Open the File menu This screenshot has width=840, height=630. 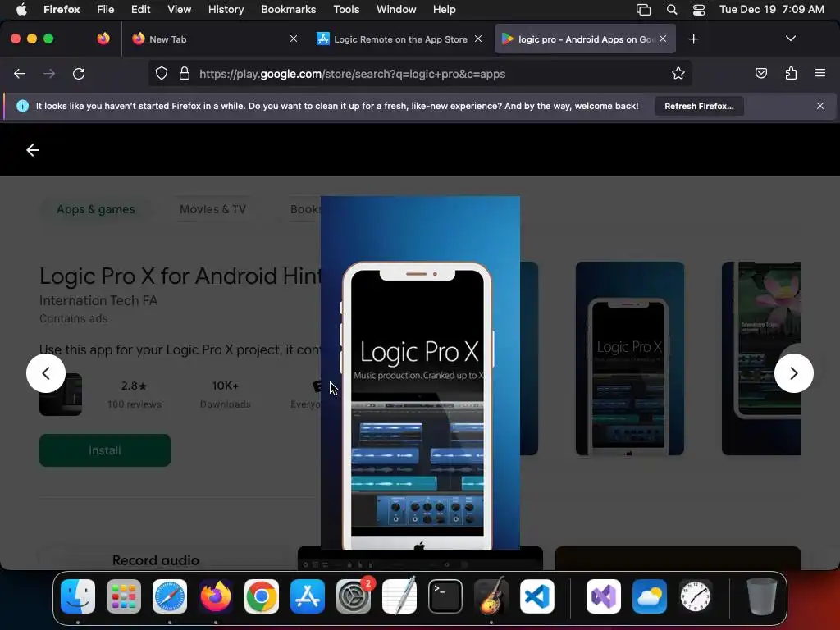point(106,10)
